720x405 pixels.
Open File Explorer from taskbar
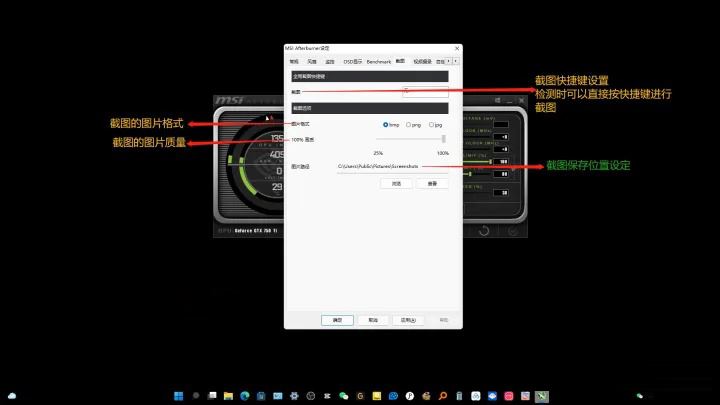228,396
